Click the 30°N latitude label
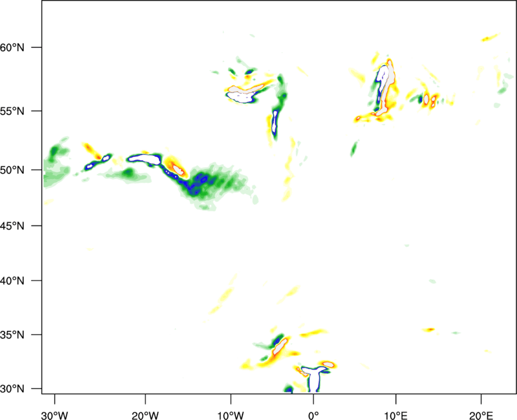Image resolution: width=517 pixels, height=420 pixels. tap(12, 389)
